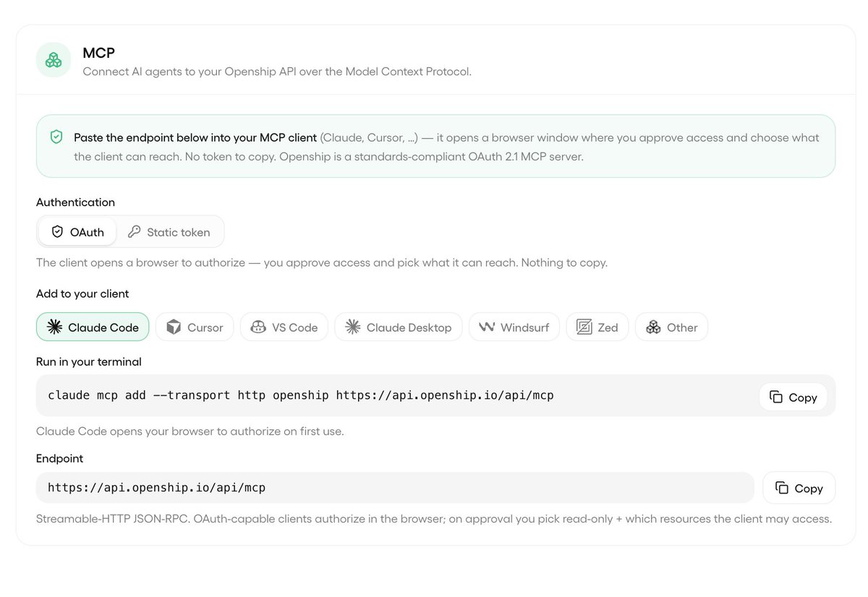Switch to Static token authentication

tap(169, 232)
